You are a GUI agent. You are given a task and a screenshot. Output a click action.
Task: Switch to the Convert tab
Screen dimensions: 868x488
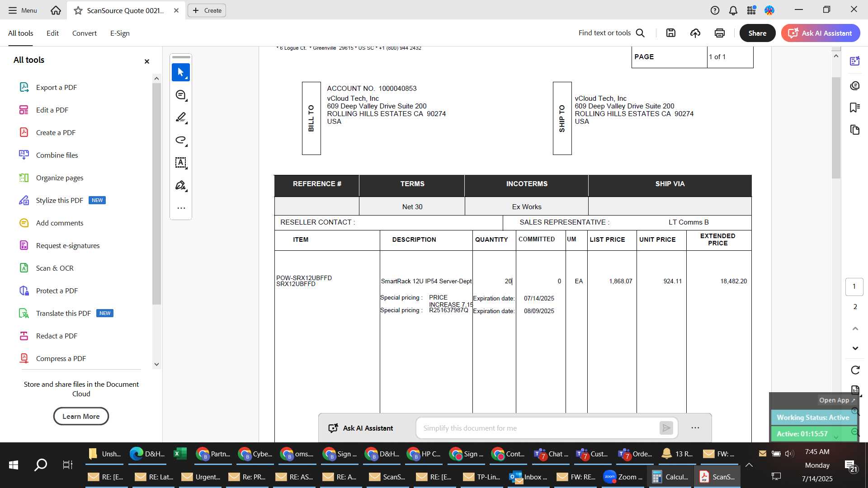point(85,33)
